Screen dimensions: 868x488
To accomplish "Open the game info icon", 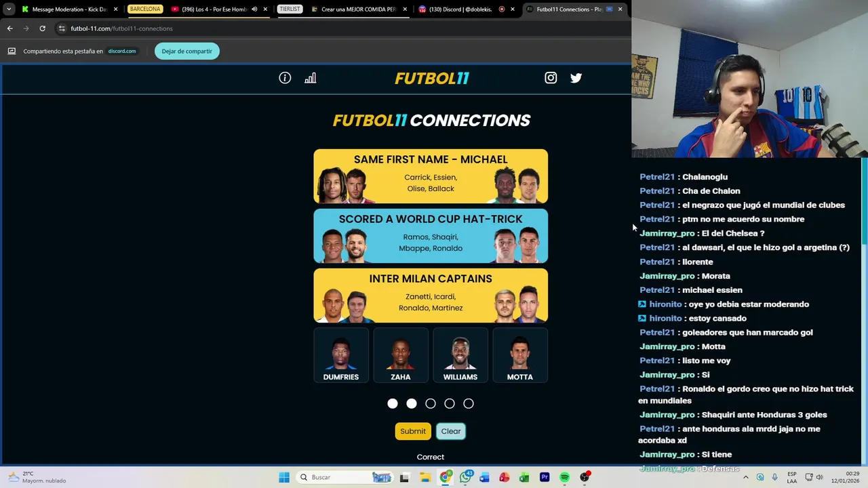I will tap(285, 78).
